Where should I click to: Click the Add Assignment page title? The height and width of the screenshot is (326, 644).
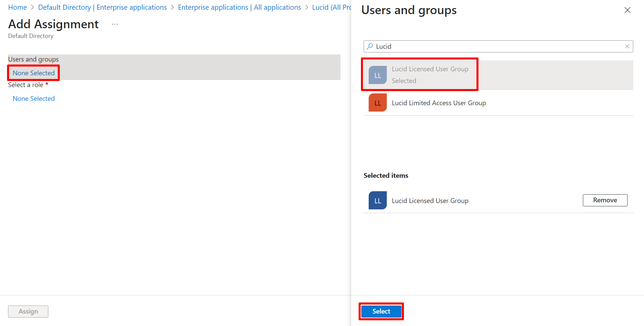pyautogui.click(x=53, y=24)
